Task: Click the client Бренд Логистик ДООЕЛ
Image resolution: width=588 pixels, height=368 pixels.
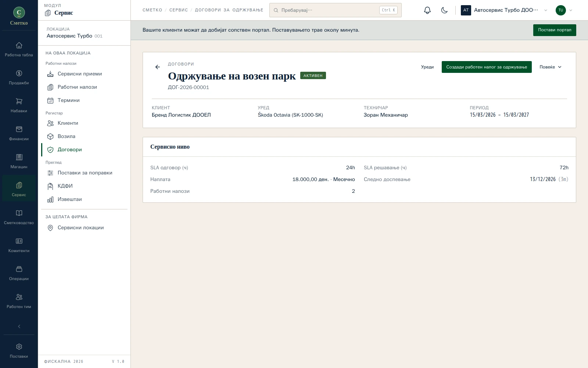Action: pyautogui.click(x=181, y=115)
